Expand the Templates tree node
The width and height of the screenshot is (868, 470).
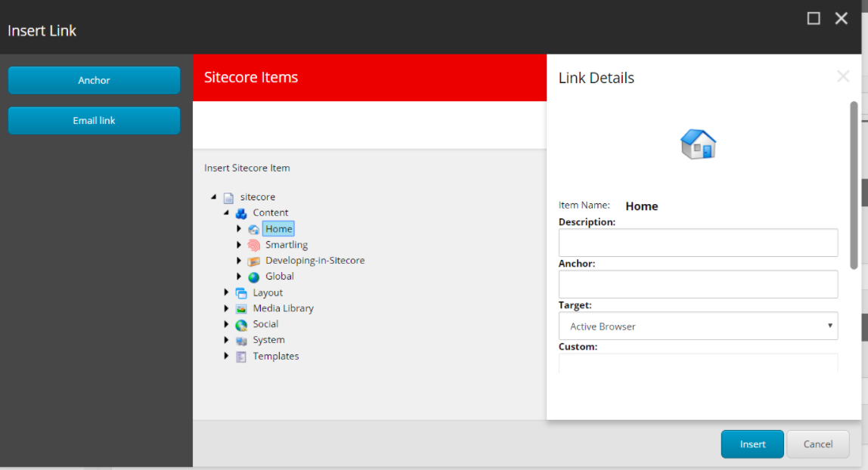click(226, 356)
